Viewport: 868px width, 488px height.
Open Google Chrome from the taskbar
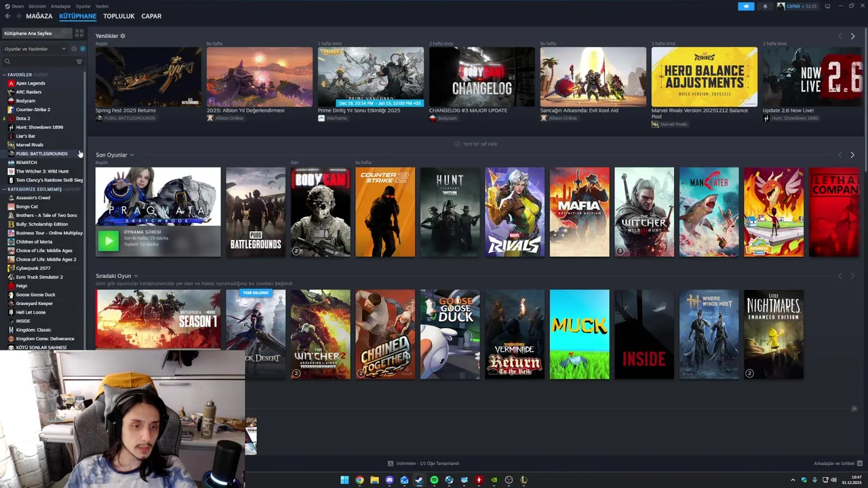tap(359, 480)
